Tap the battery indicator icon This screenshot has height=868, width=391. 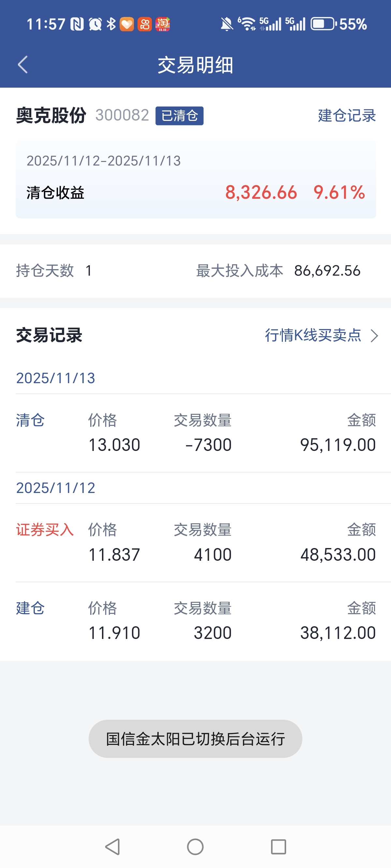(323, 24)
